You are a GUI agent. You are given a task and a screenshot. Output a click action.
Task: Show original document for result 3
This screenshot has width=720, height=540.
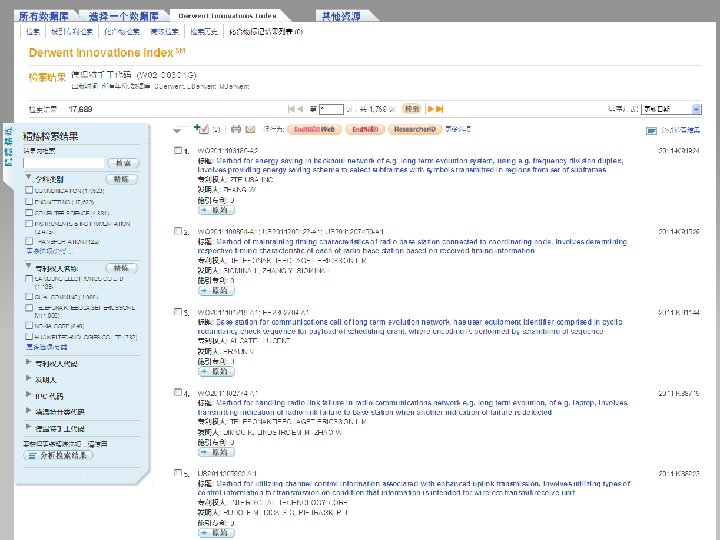(x=216, y=371)
